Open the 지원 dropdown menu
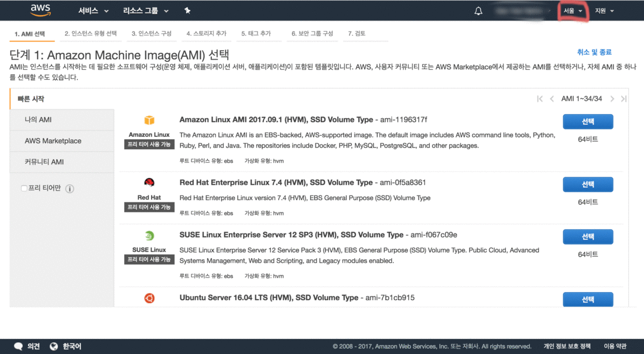 [x=604, y=11]
